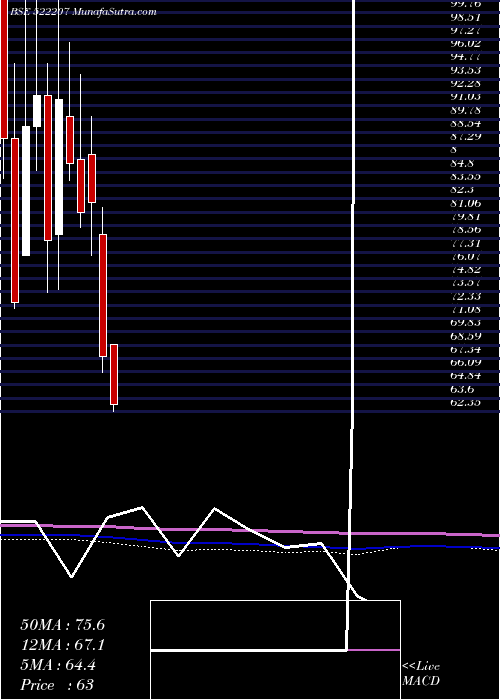Click the 98.51 price axis label
This screenshot has width=500, height=700.
[466, 17]
